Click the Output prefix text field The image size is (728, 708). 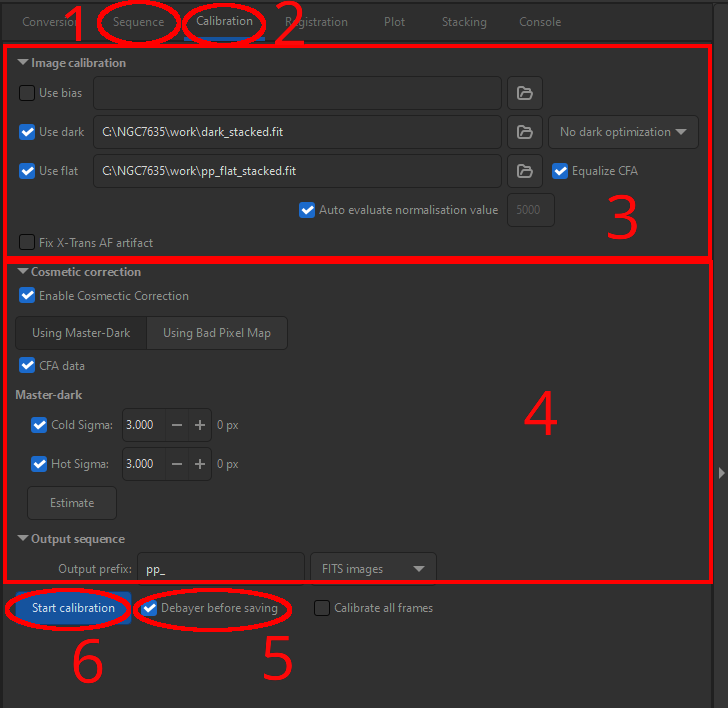pyautogui.click(x=220, y=569)
